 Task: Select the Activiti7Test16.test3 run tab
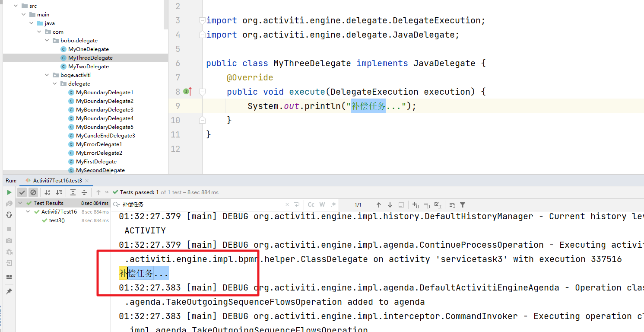tap(57, 181)
